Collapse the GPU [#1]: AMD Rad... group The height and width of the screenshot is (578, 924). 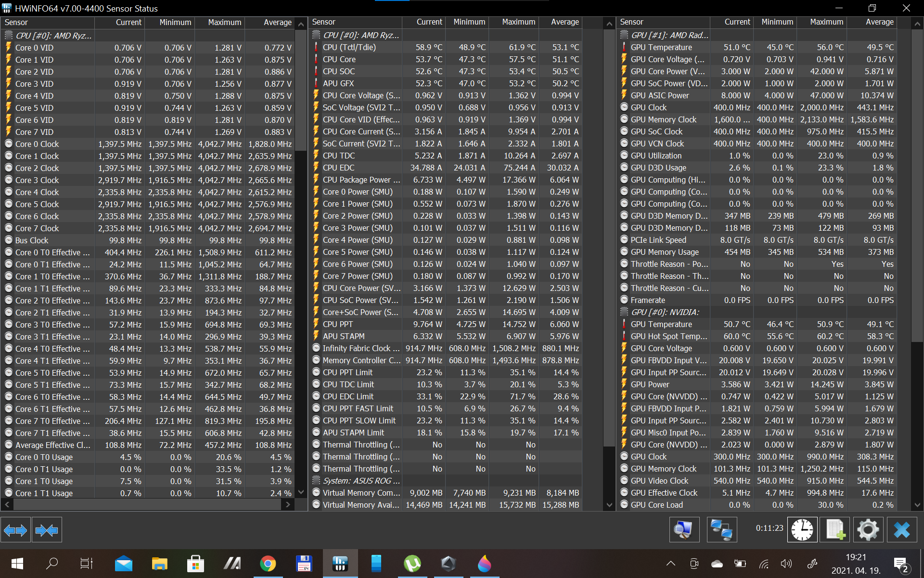click(624, 35)
